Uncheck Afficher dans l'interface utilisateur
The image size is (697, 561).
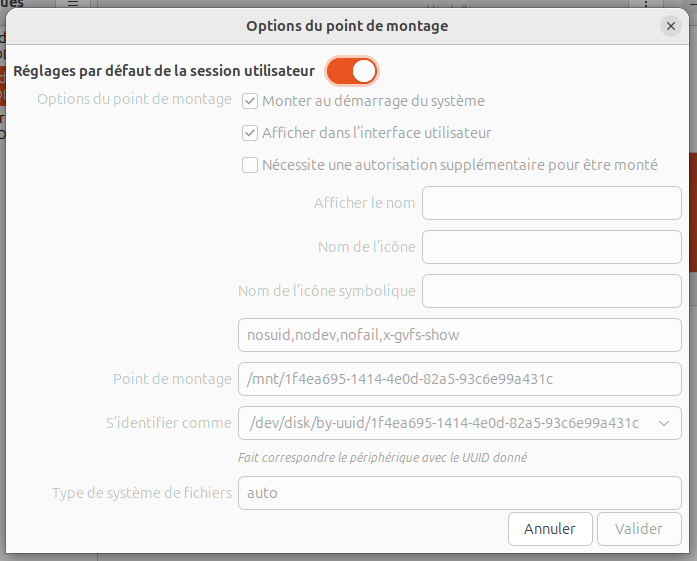tap(250, 132)
